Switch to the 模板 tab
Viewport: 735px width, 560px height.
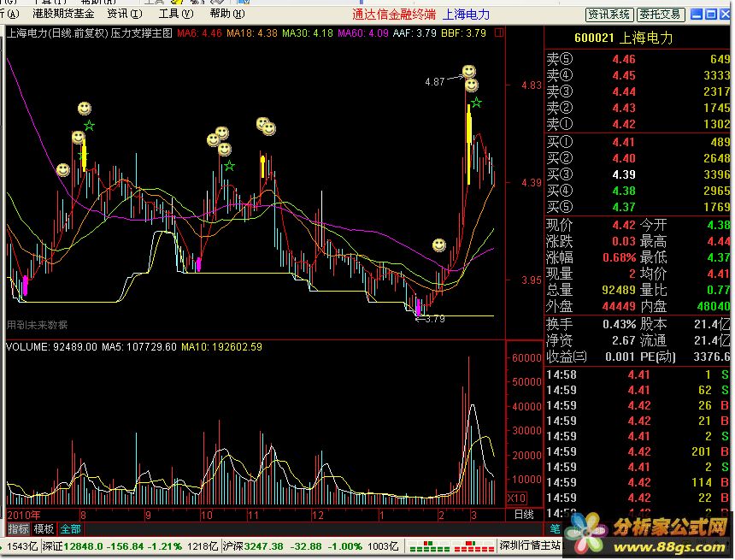44,529
